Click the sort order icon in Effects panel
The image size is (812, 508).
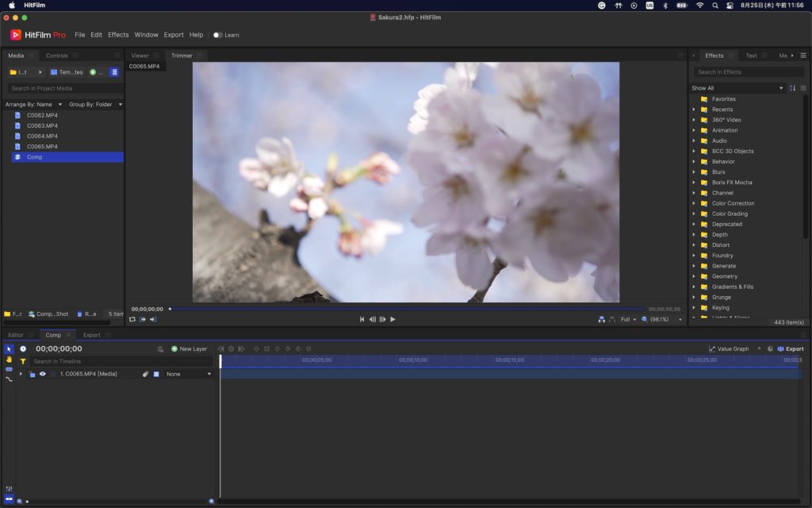792,88
